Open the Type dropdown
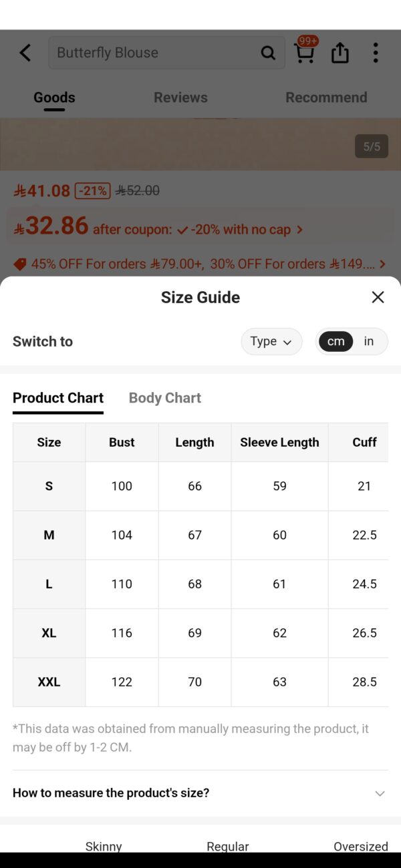 (x=271, y=341)
